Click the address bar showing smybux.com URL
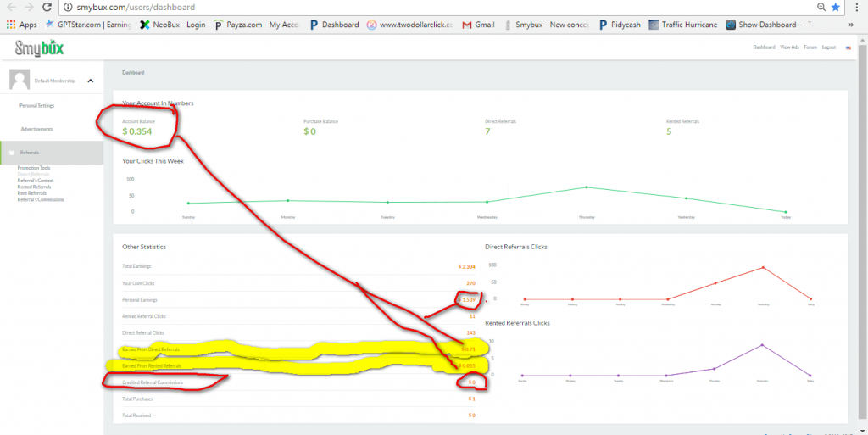 tap(424, 7)
